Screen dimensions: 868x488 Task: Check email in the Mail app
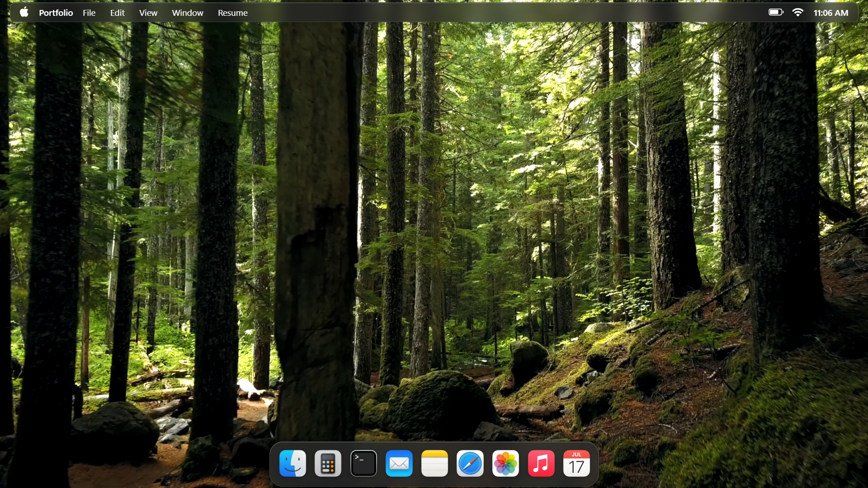399,463
